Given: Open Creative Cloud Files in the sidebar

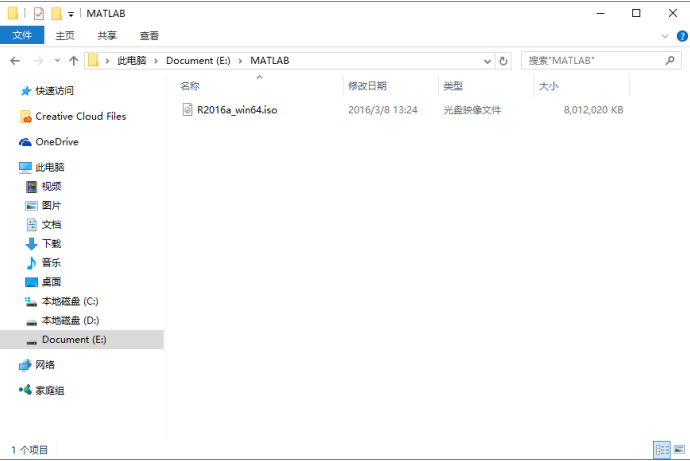Looking at the screenshot, I should 81,116.
